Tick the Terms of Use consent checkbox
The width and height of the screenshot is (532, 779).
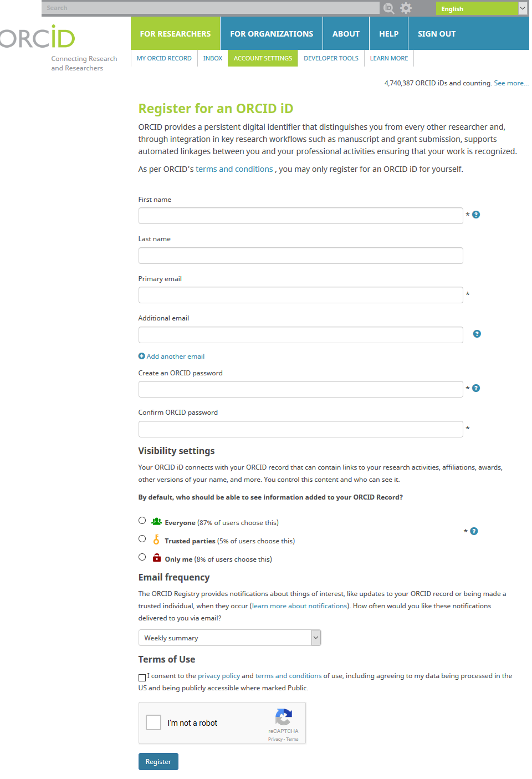pyautogui.click(x=142, y=678)
